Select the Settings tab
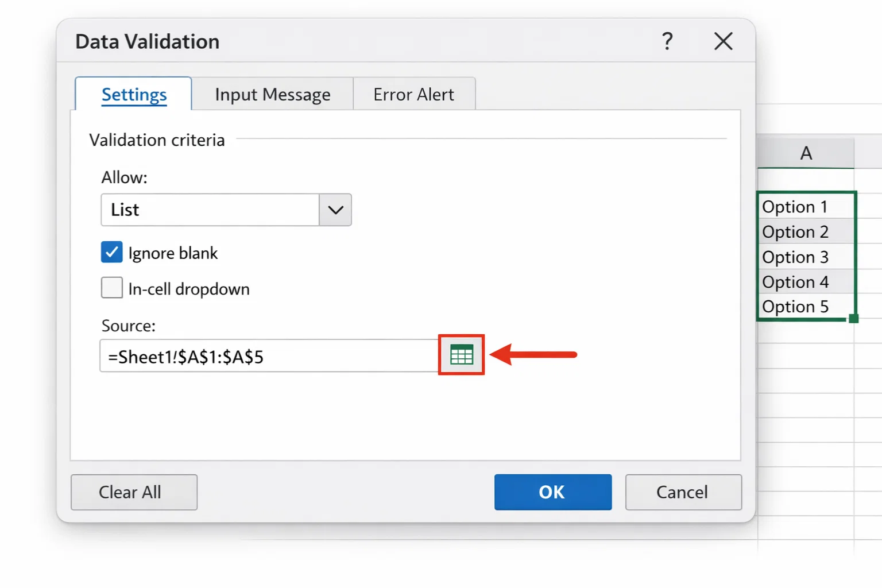 (133, 94)
